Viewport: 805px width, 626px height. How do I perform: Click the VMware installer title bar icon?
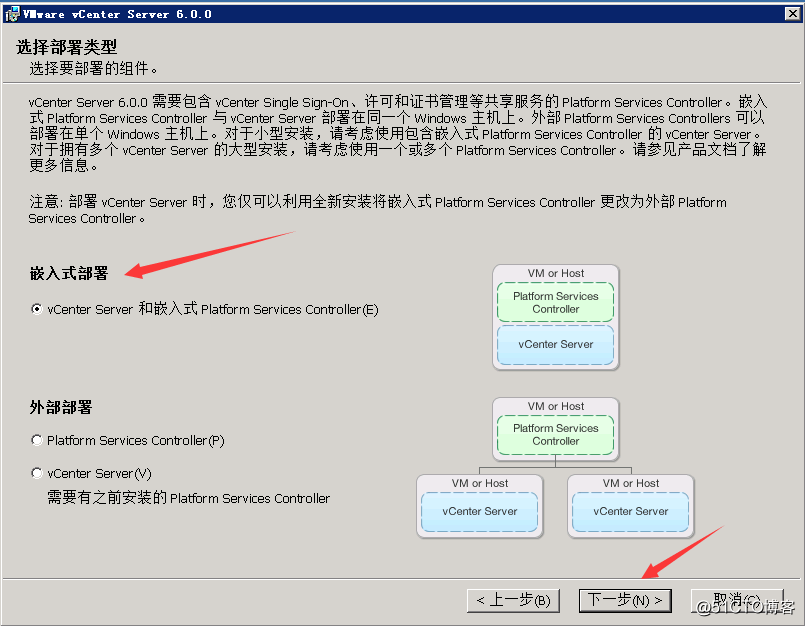tap(11, 14)
